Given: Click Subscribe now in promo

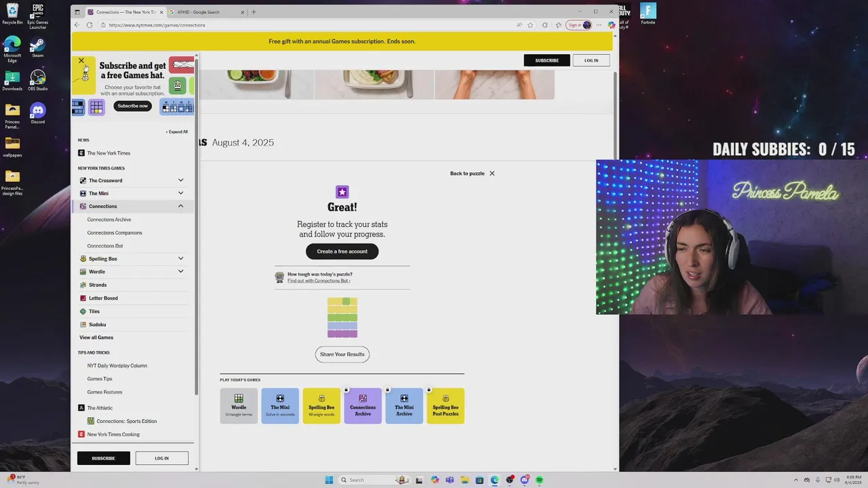Looking at the screenshot, I should 132,106.
